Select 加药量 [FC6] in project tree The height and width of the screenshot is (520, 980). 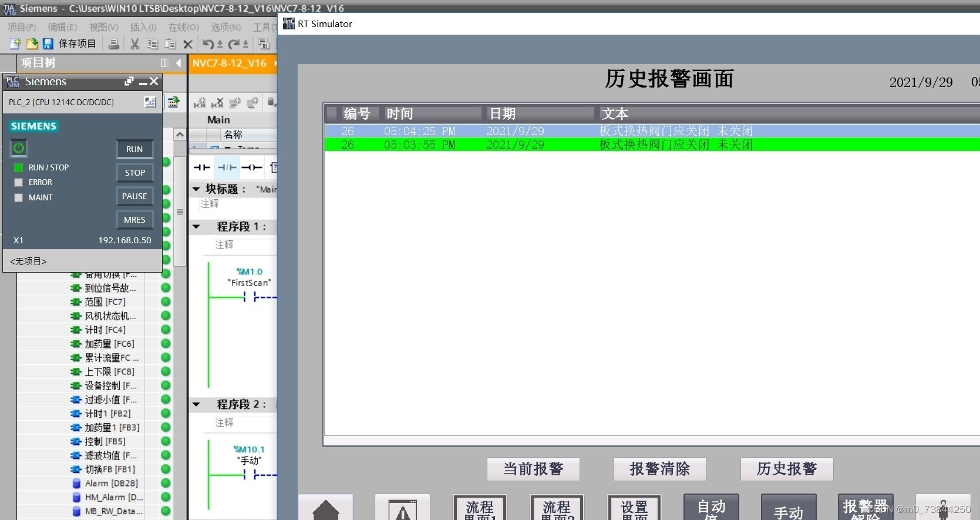coord(109,344)
